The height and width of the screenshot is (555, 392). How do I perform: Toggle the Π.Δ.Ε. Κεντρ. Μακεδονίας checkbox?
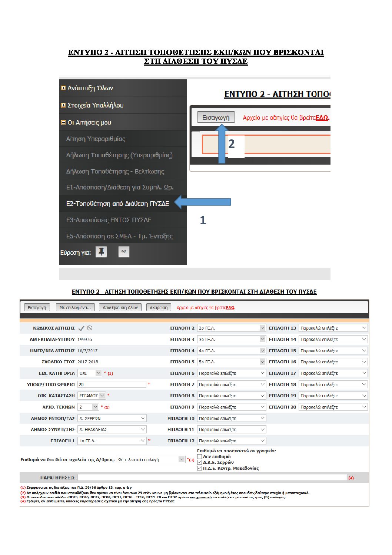tap(200, 468)
